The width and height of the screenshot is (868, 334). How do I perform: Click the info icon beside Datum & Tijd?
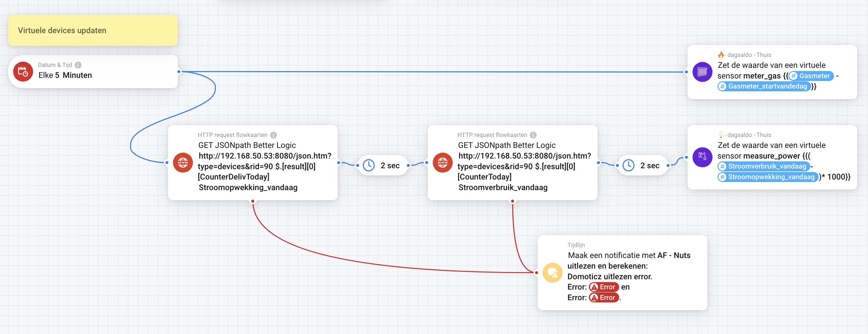click(x=78, y=65)
